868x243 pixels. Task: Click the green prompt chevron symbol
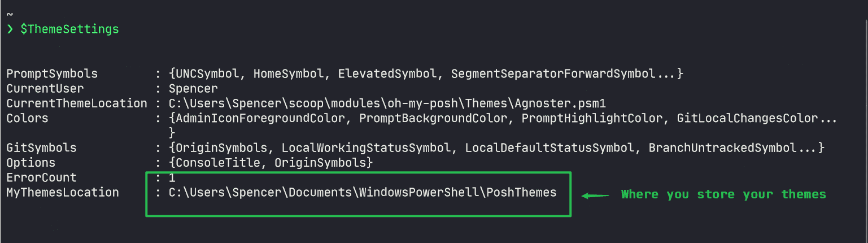click(x=10, y=29)
